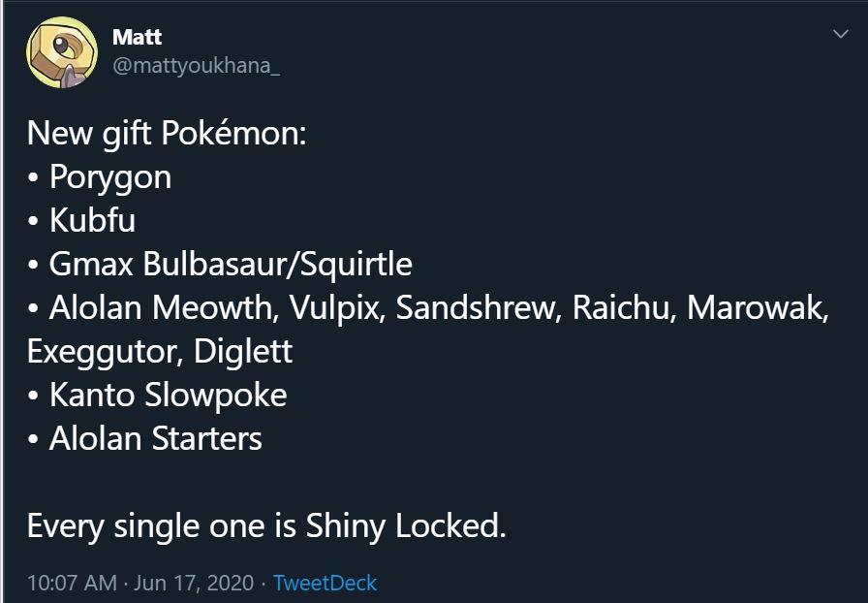The height and width of the screenshot is (603, 868).
Task: Open the tweet options chevron menu
Action: click(x=839, y=35)
